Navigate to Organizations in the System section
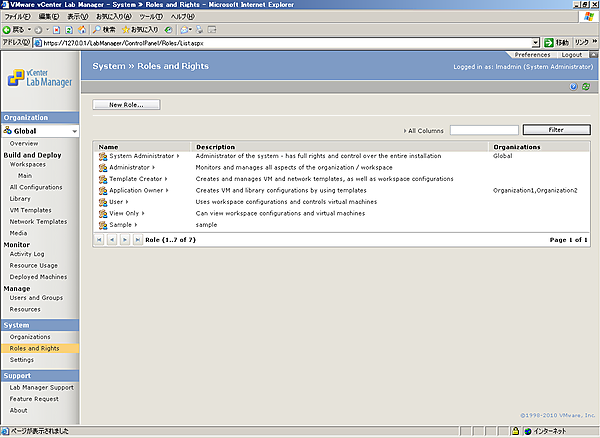This screenshot has width=600, height=438. [x=30, y=337]
